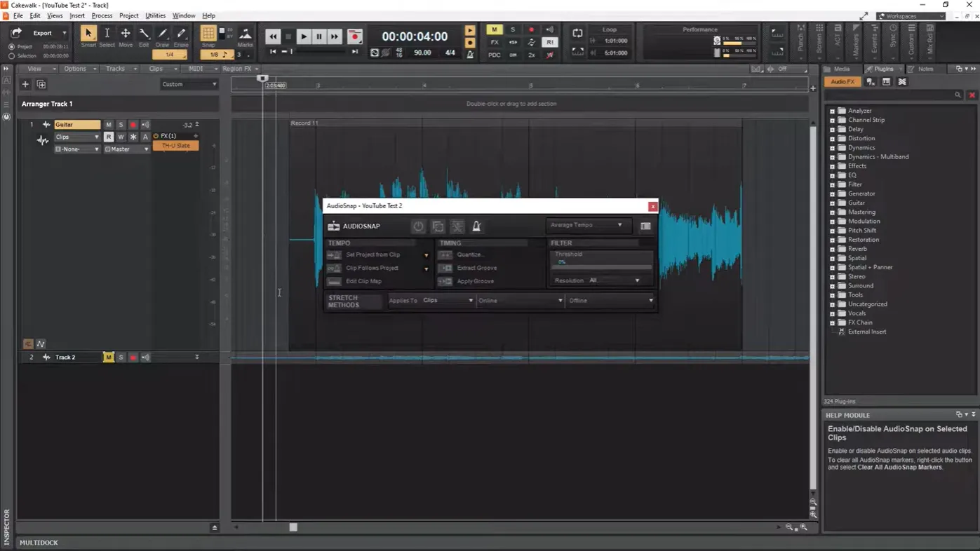Open the metronome settings icon
This screenshot has width=980, height=551.
470,54
